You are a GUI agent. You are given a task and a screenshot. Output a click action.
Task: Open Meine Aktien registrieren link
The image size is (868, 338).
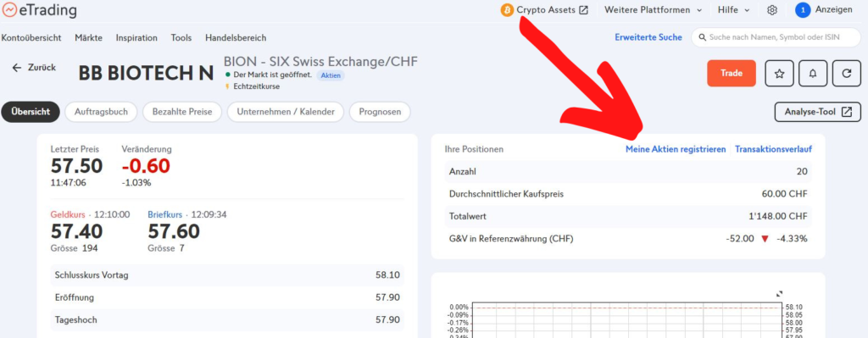(676, 149)
